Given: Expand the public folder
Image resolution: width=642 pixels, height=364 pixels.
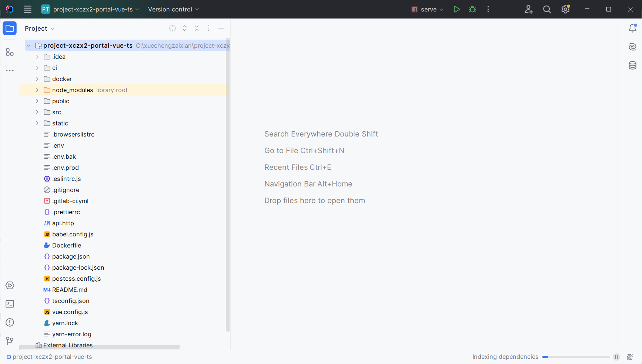Looking at the screenshot, I should pos(37,101).
